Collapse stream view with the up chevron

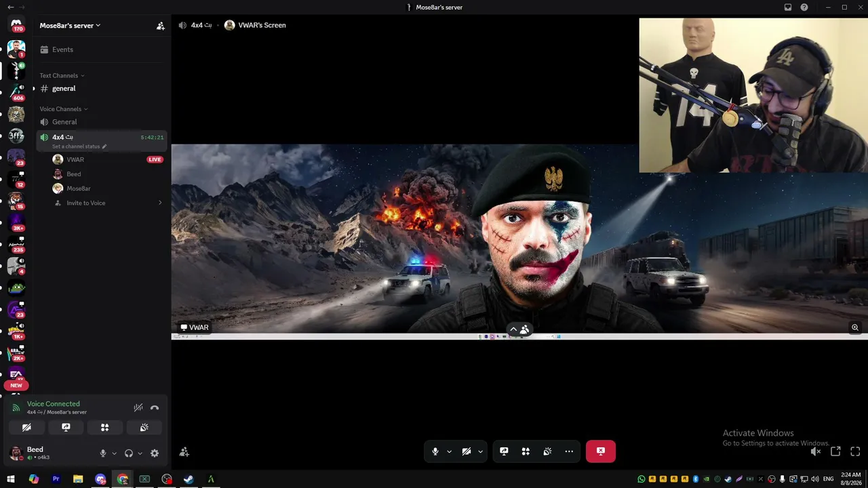[513, 329]
